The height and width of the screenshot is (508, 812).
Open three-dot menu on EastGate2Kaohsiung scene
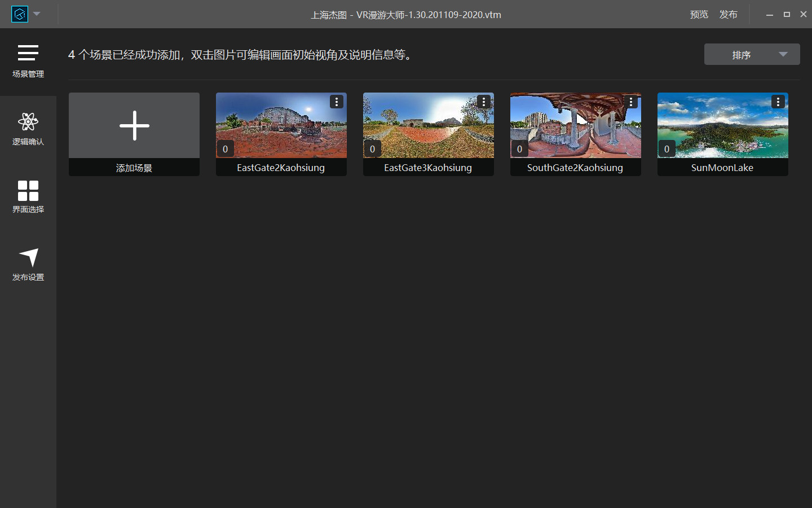[x=337, y=102]
